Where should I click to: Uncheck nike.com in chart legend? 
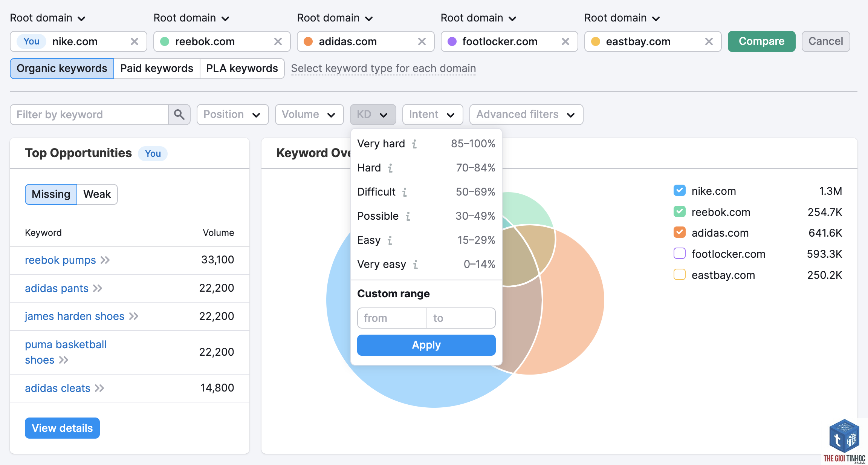(x=679, y=191)
